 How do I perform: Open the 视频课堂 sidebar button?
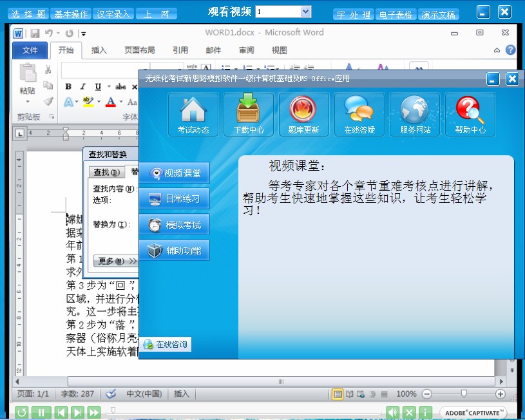tap(175, 173)
